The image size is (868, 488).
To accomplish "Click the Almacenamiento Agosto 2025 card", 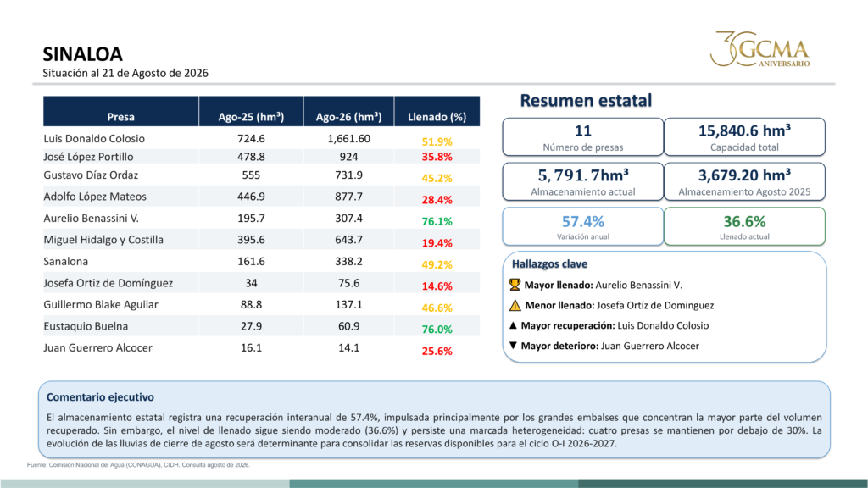I will coord(744,181).
